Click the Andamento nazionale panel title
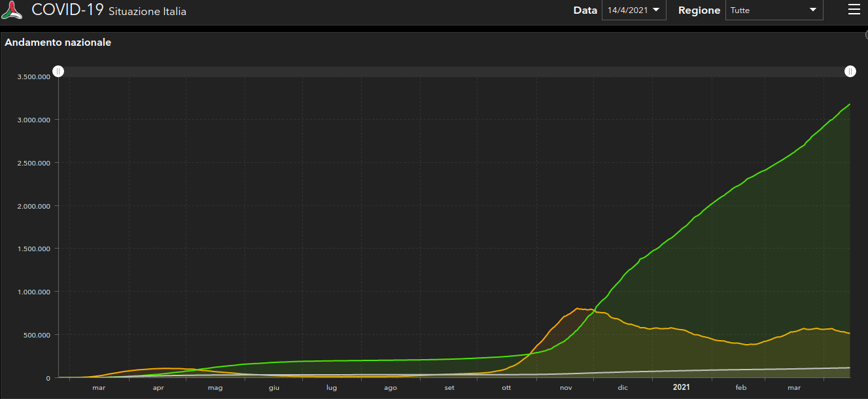The height and width of the screenshot is (399, 868). click(58, 43)
